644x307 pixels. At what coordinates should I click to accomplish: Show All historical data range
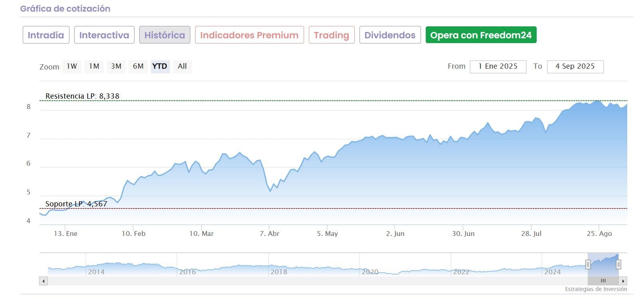pyautogui.click(x=182, y=66)
